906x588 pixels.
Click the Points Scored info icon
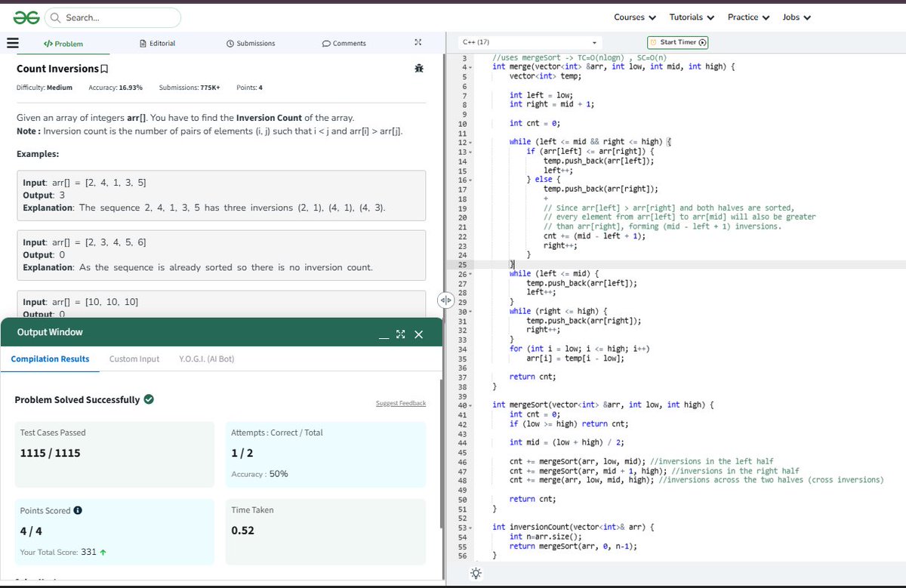point(78,510)
